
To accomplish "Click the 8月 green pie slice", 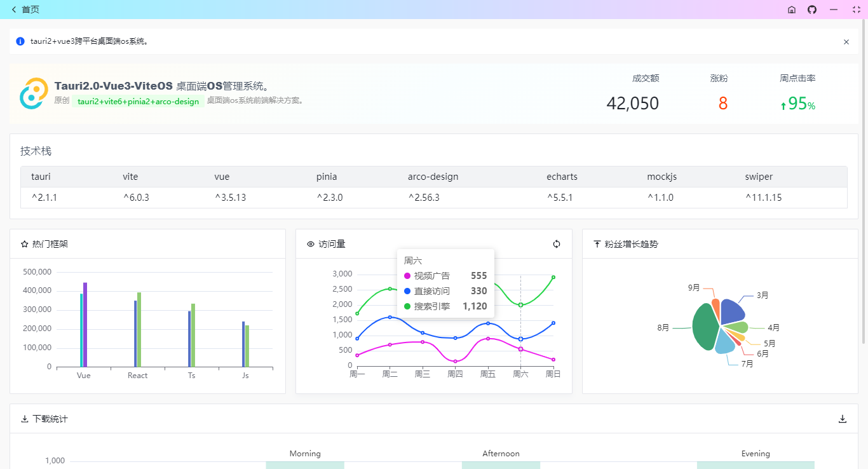I will [704, 327].
